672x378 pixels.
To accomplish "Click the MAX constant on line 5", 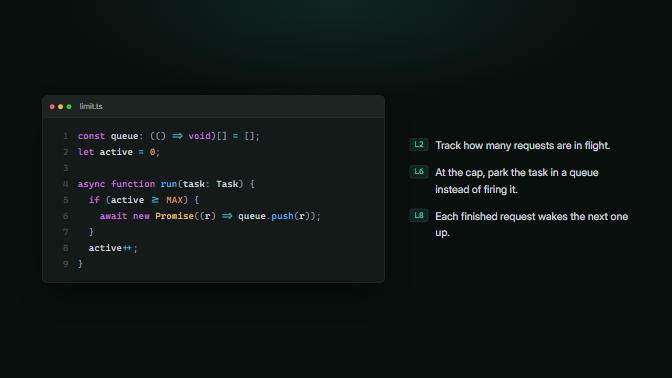I will coord(174,200).
